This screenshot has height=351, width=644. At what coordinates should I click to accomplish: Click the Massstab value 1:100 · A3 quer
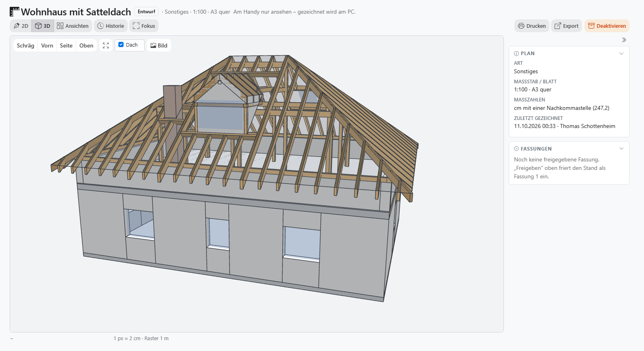533,89
